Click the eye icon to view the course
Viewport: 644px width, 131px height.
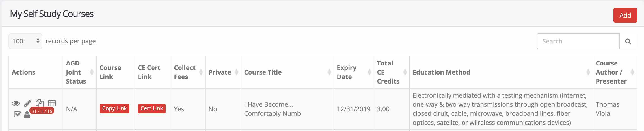(x=16, y=103)
